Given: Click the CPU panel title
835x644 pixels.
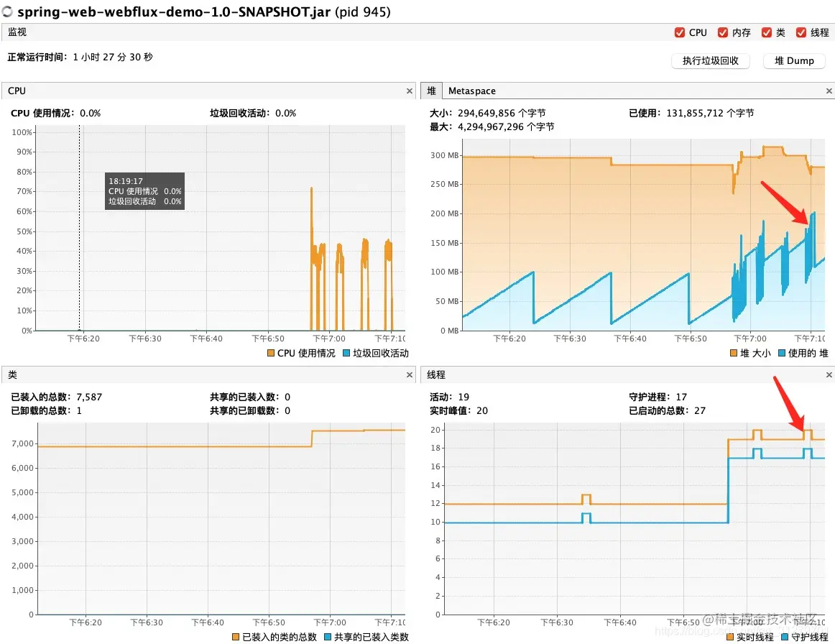Looking at the screenshot, I should [17, 91].
